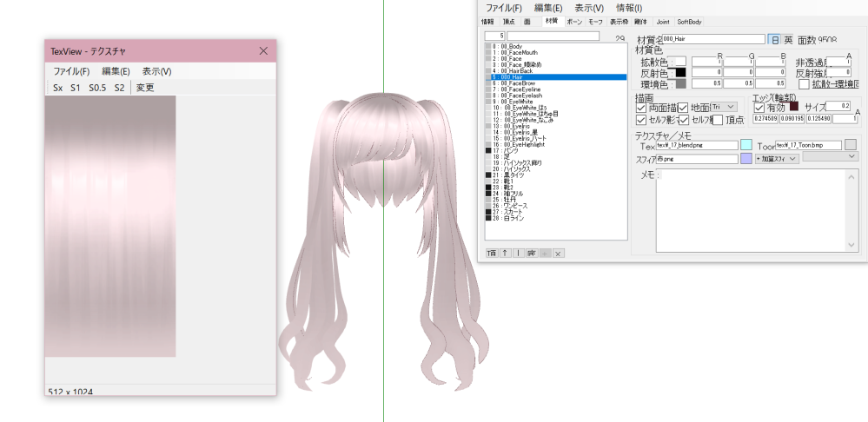The height and width of the screenshot is (422, 868).
Task: Click ambient color (環境色) gray swatch
Action: coord(680,83)
